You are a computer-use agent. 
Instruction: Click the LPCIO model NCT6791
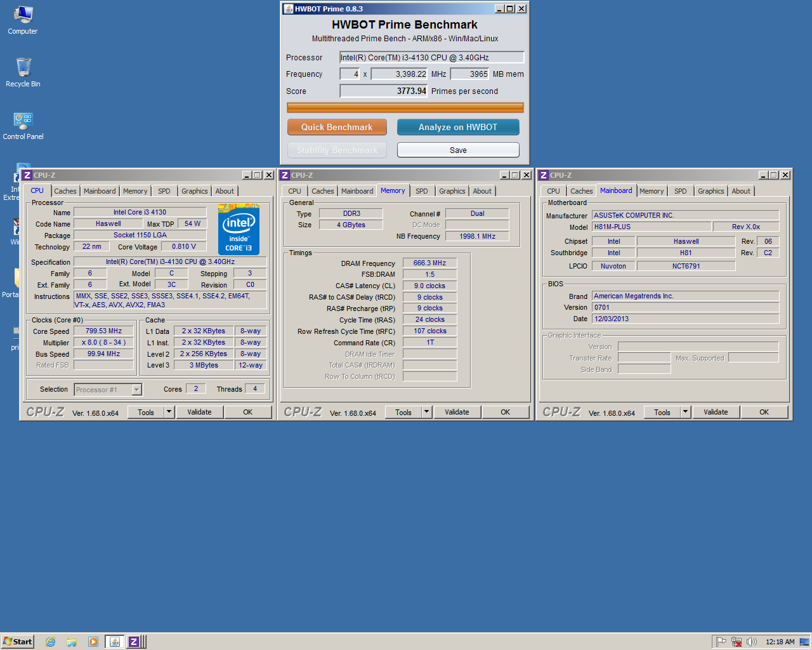(x=686, y=266)
